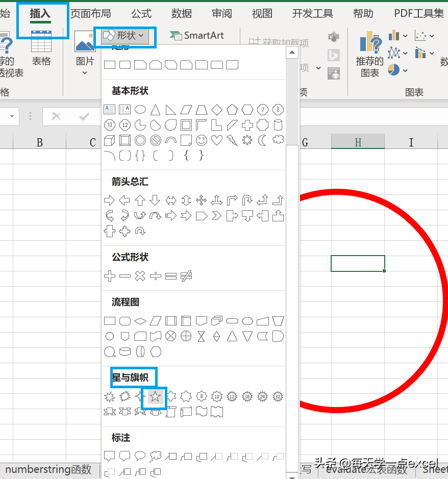Choose the no-symbol prohibited shape
Viewport: 448px width, 479px height.
tap(156, 140)
